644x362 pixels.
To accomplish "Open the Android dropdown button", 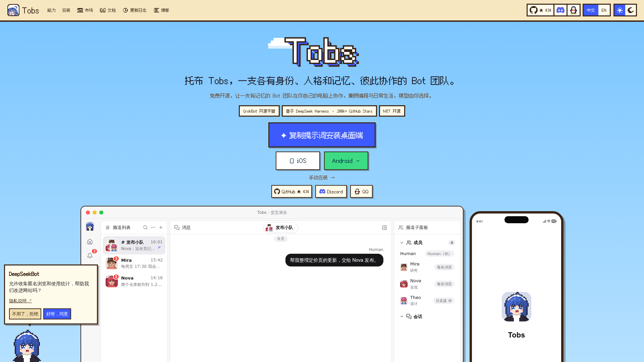I will pos(346,161).
